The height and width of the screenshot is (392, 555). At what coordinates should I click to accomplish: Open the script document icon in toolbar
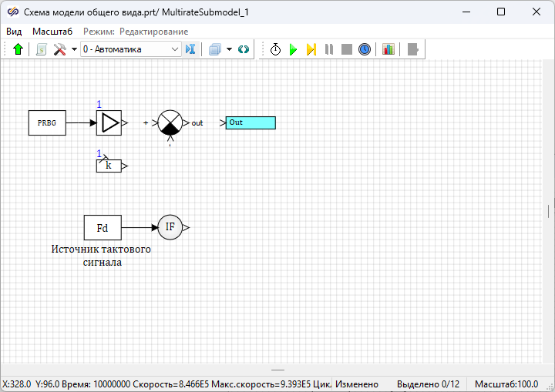42,49
